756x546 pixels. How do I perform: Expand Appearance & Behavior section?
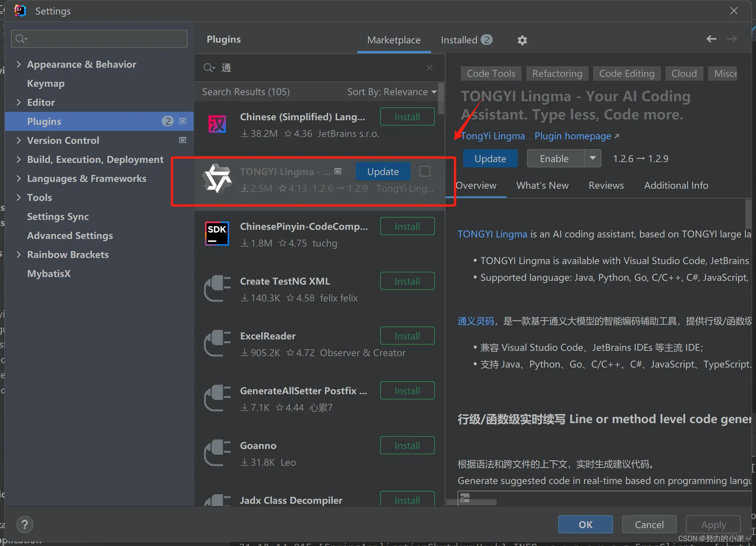pyautogui.click(x=19, y=64)
